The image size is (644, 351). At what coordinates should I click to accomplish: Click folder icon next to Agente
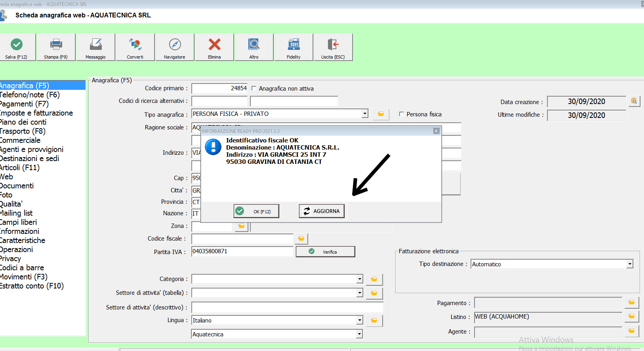click(632, 331)
